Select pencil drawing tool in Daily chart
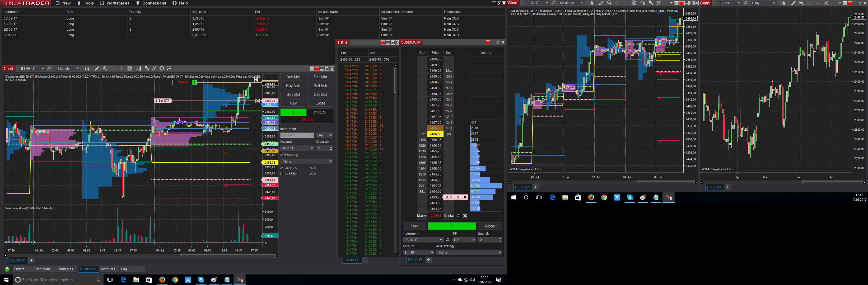Screen dimensions: 868x285 pyautogui.click(x=793, y=3)
